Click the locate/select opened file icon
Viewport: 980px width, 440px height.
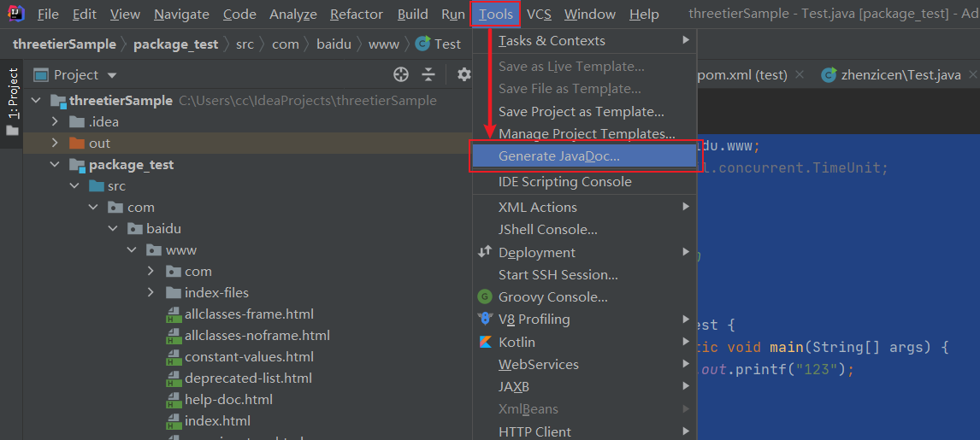tap(401, 74)
